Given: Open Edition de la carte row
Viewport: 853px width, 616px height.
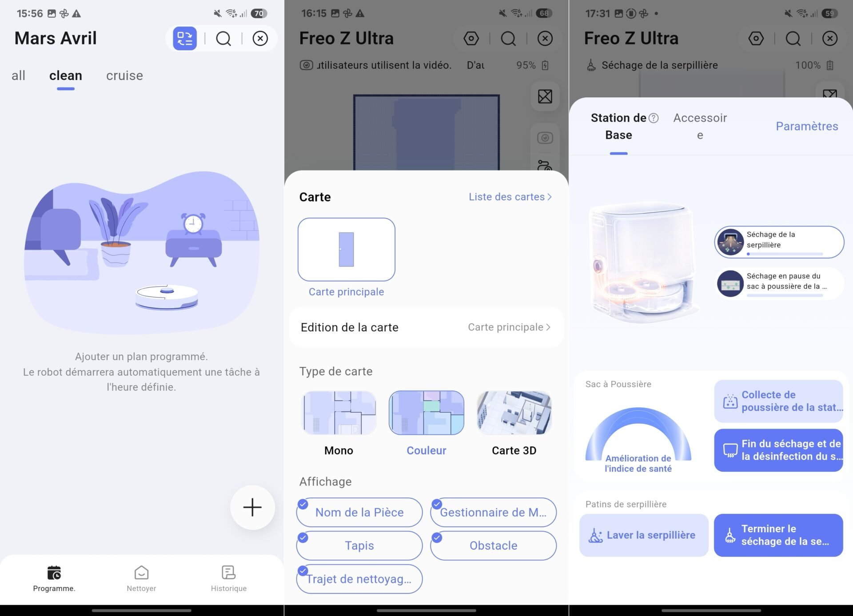Looking at the screenshot, I should [x=426, y=327].
